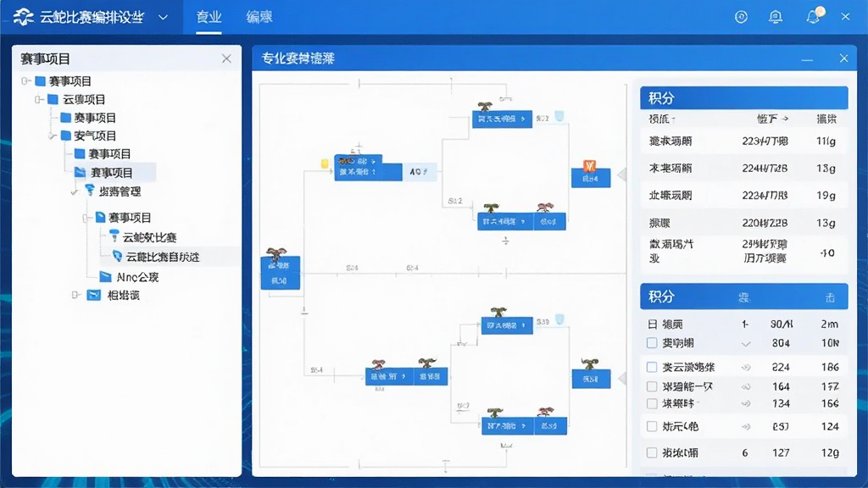Image resolution: width=868 pixels, height=488 pixels.
Task: Switch to the 盲业 tab
Action: (x=209, y=17)
